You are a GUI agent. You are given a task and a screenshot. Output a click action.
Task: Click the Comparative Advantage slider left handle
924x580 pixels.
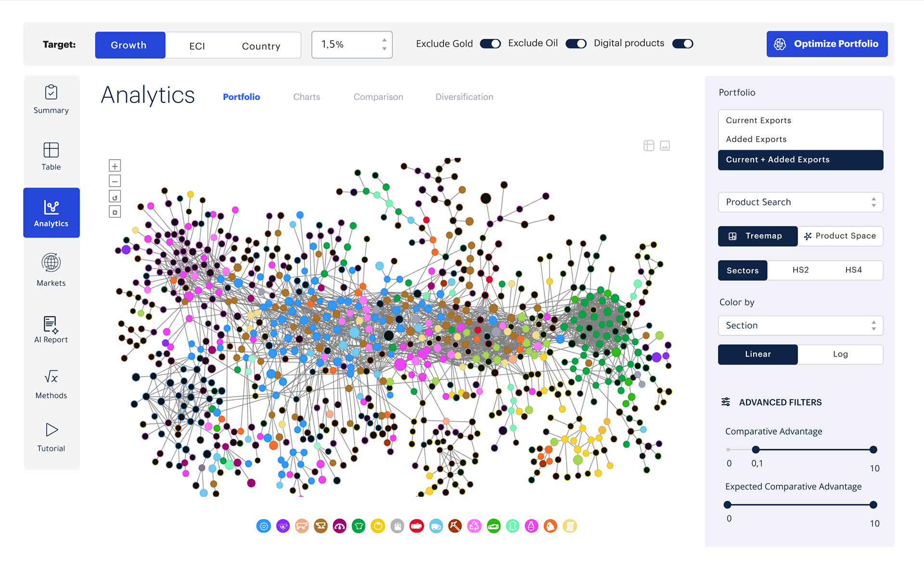(x=756, y=450)
